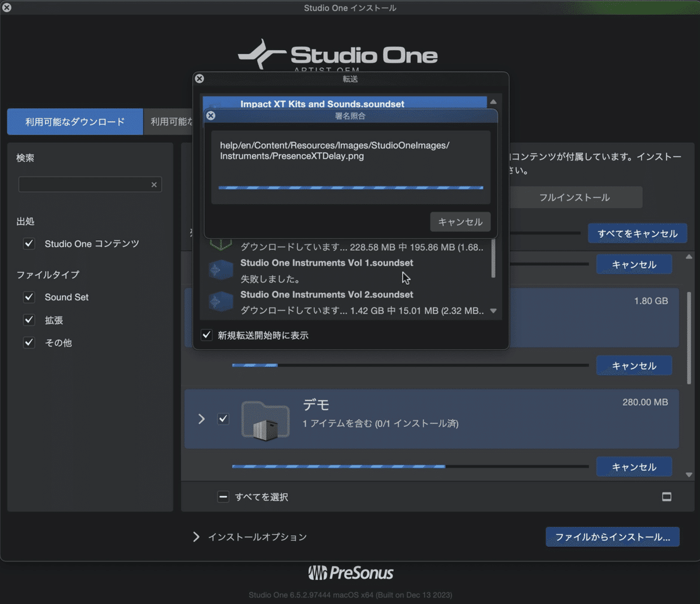Click the 転送 list scroll-down arrow

point(494,311)
